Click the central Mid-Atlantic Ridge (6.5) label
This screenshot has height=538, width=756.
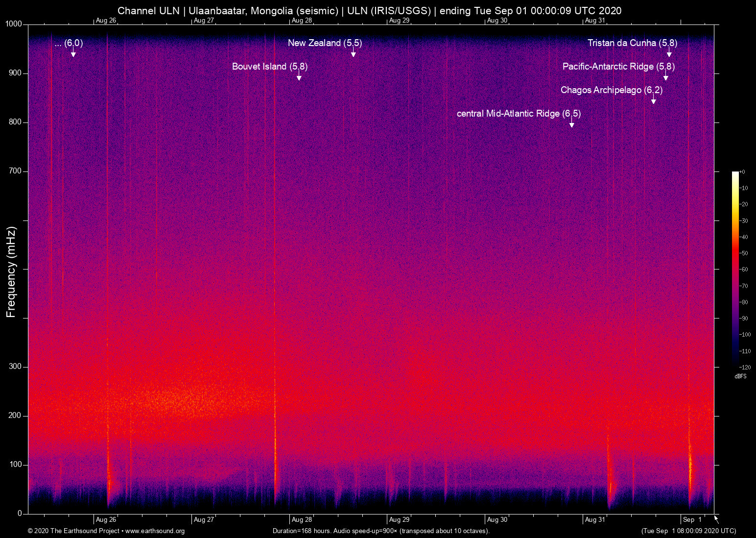519,114
